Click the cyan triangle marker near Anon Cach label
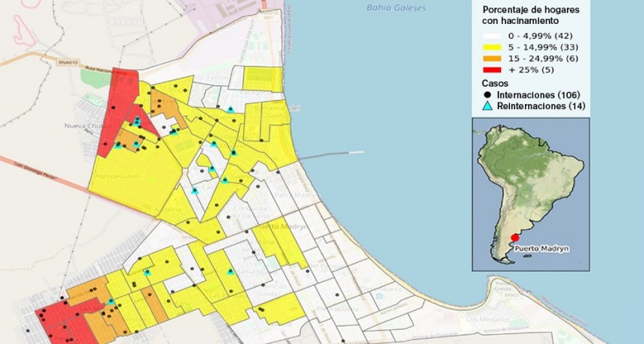The height and width of the screenshot is (344, 644). point(195,191)
